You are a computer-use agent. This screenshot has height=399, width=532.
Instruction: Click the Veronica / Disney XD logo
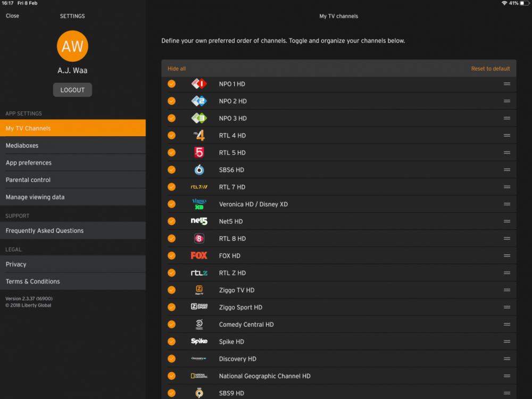click(199, 204)
